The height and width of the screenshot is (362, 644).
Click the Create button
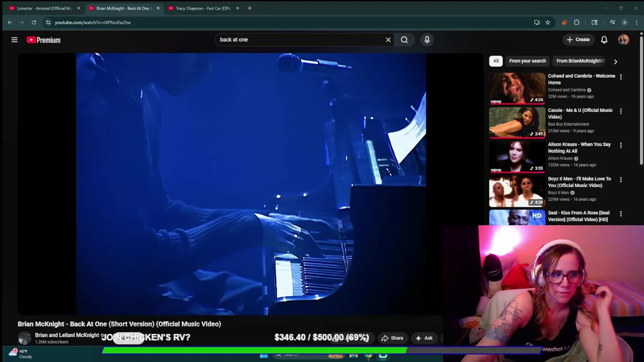pos(578,40)
